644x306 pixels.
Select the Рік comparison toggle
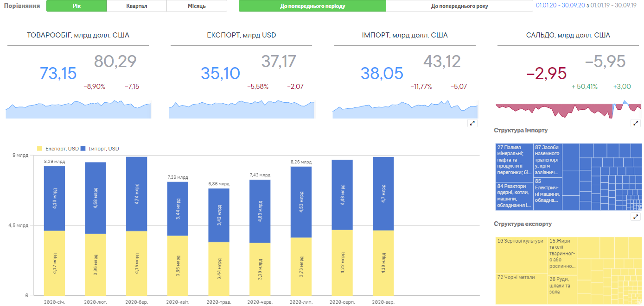(77, 6)
